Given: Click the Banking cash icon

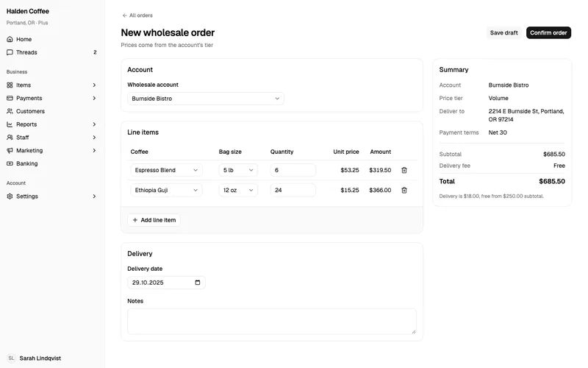Looking at the screenshot, I should (x=10, y=163).
